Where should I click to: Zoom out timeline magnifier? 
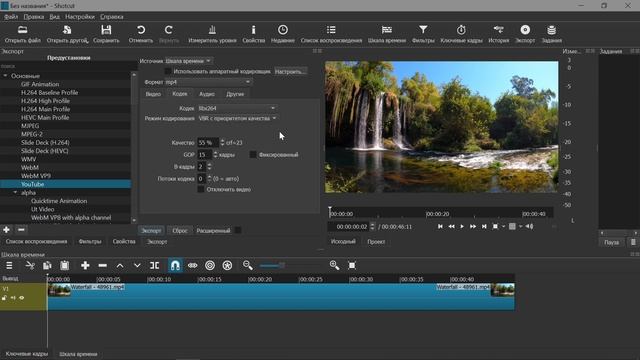point(247,265)
